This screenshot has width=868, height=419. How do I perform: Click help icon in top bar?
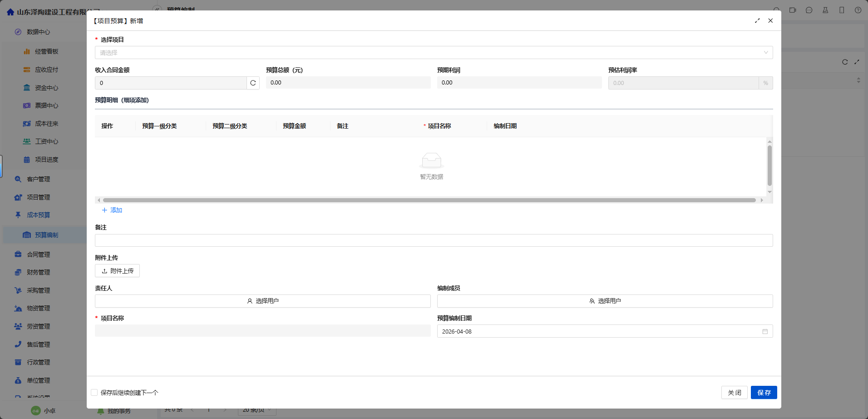[x=858, y=10]
